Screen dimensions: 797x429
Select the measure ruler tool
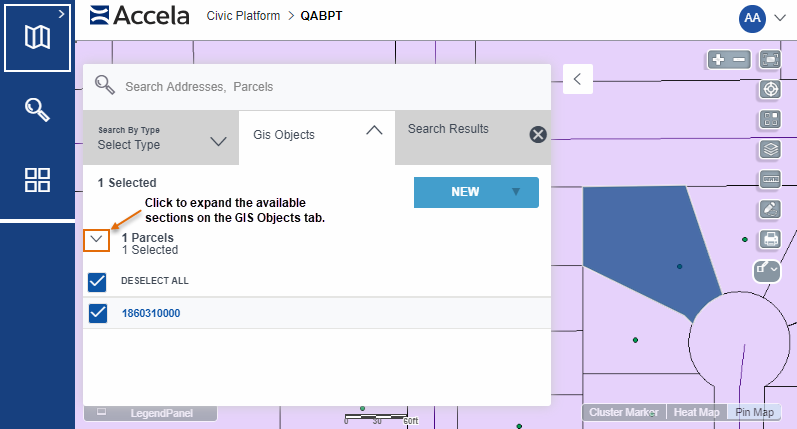[770, 180]
